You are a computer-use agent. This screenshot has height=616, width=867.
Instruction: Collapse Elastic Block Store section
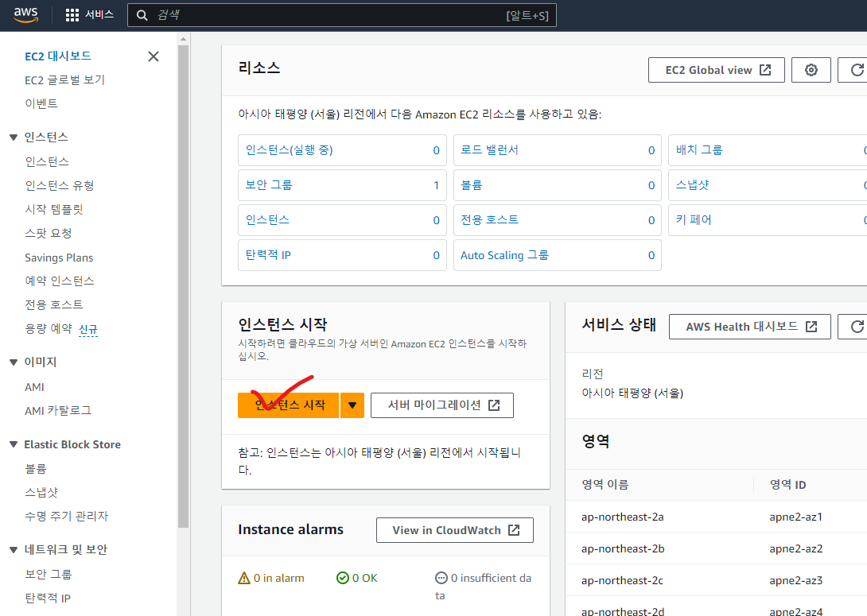tap(14, 444)
